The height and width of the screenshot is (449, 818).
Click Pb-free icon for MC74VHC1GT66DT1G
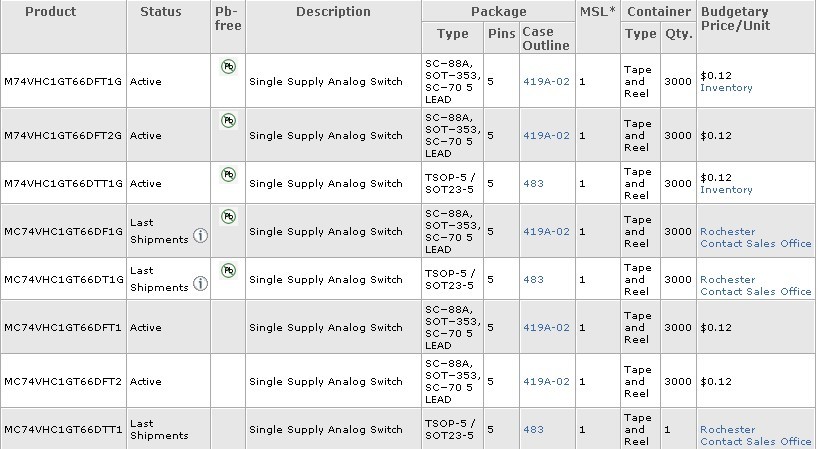click(228, 270)
